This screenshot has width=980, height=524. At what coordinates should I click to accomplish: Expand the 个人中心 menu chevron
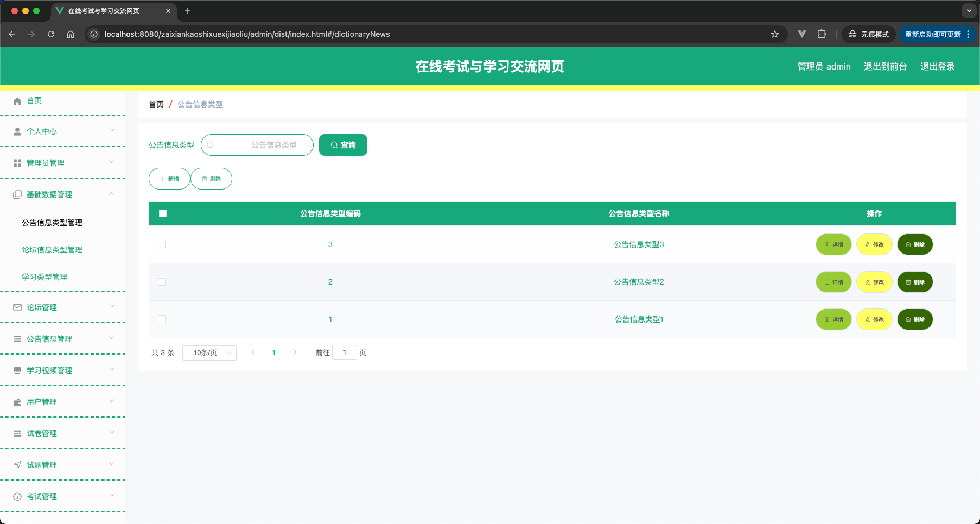[112, 130]
